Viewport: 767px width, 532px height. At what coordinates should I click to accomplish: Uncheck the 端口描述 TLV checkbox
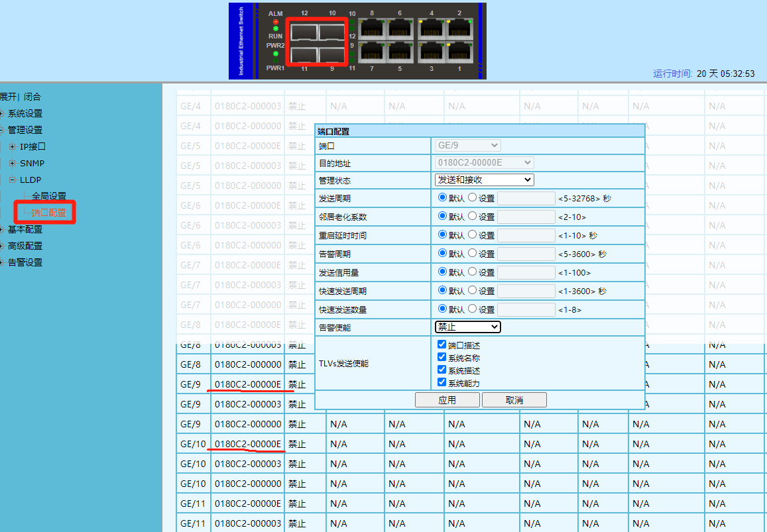[x=442, y=345]
